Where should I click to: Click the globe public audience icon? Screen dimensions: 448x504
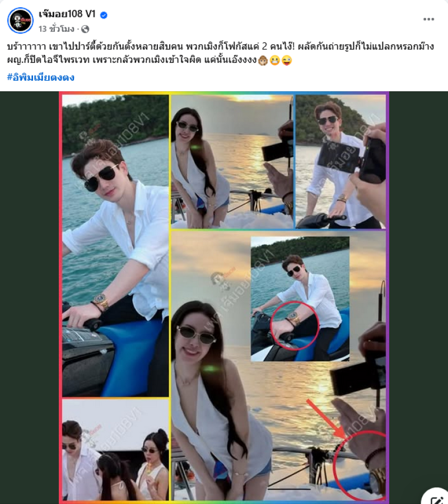pos(85,29)
